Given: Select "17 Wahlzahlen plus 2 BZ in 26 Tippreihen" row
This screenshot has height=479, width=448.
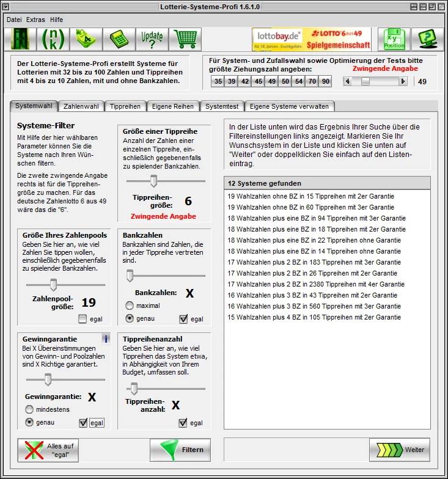Looking at the screenshot, I should [327, 273].
